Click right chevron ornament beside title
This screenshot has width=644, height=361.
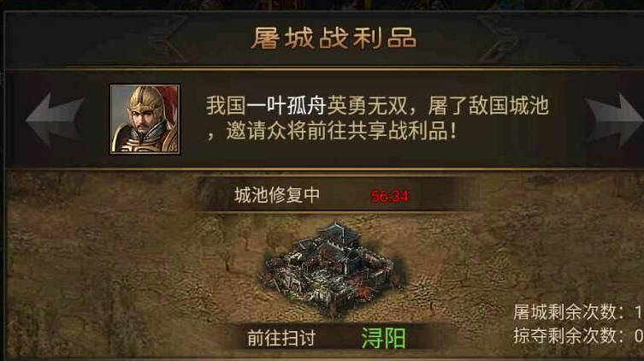pos(499,38)
